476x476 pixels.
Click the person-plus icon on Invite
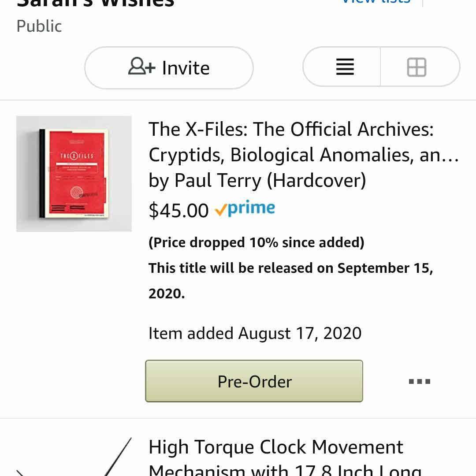pos(141,67)
